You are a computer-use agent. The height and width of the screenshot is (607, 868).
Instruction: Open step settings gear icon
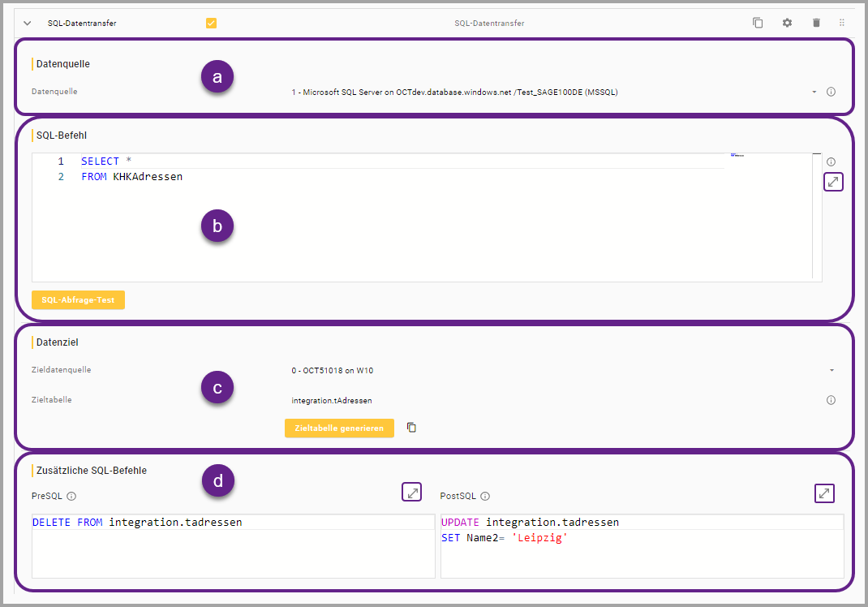pyautogui.click(x=787, y=24)
